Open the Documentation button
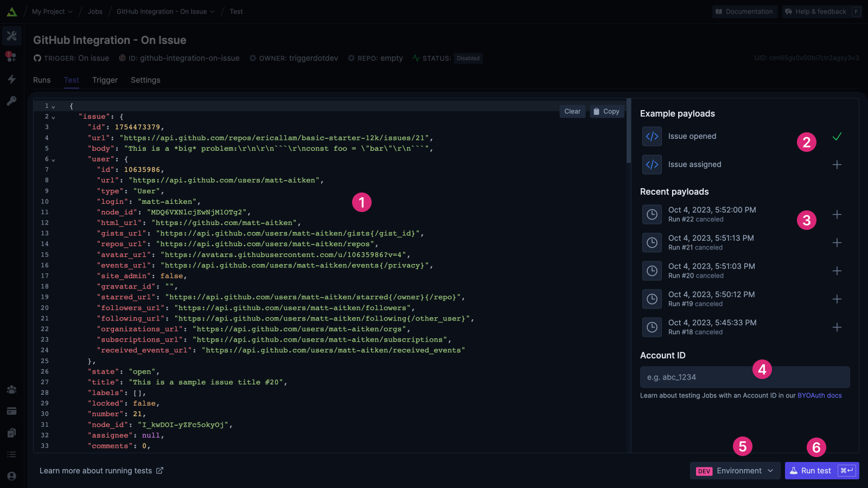 click(744, 11)
